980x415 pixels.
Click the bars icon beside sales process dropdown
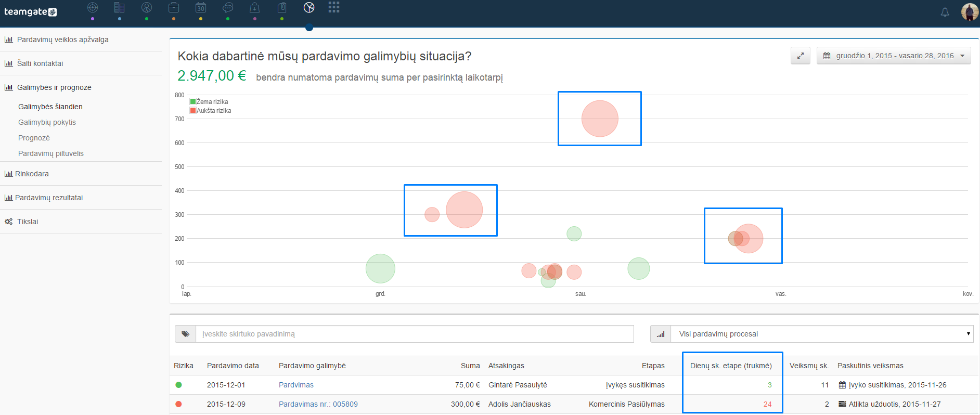click(661, 334)
